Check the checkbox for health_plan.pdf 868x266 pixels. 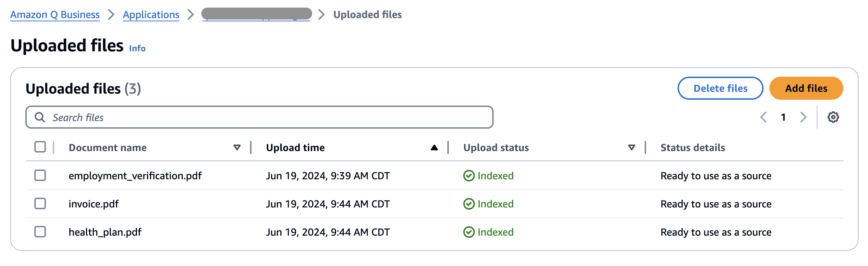pos(40,232)
